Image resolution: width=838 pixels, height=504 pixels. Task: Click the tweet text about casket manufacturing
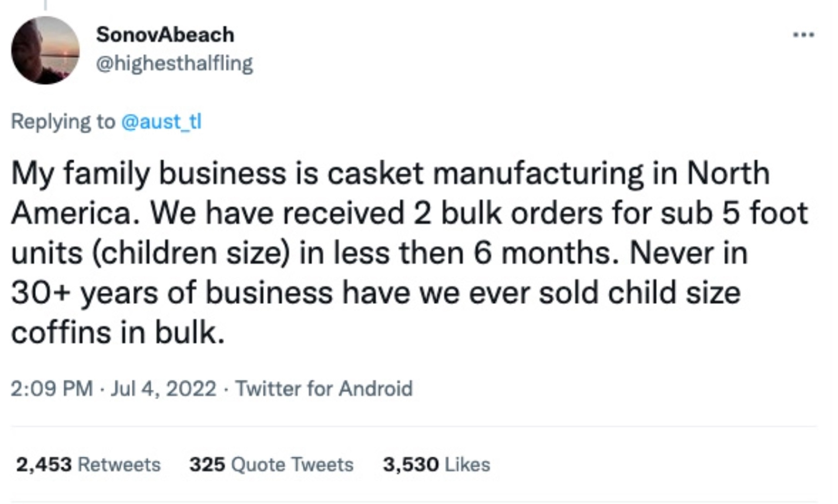(410, 253)
